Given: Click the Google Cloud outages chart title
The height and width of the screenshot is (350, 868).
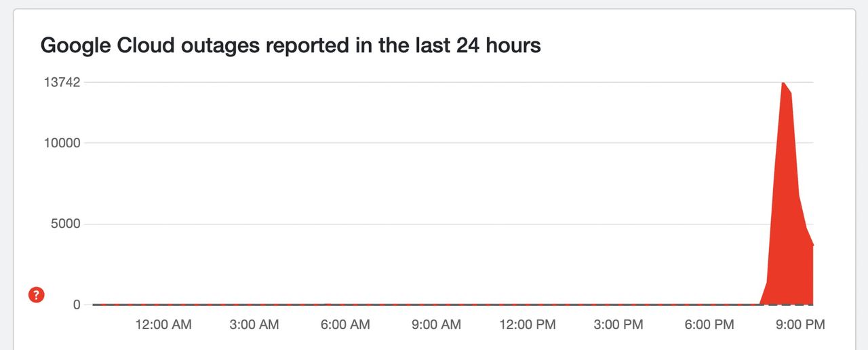Looking at the screenshot, I should click(290, 45).
